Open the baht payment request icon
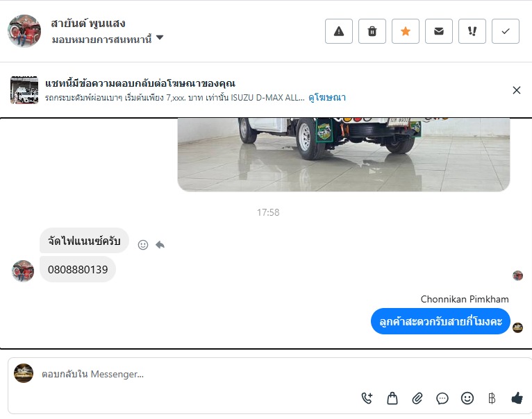 click(492, 398)
